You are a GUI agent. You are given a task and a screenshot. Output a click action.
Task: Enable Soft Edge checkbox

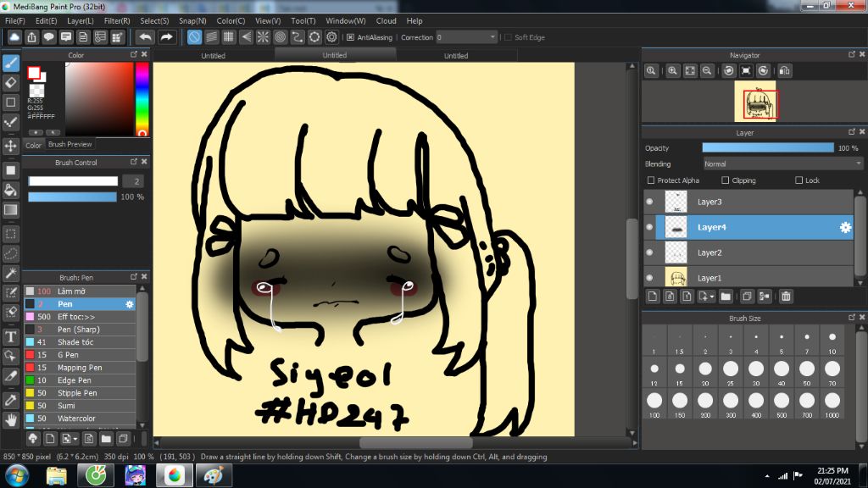tap(509, 37)
